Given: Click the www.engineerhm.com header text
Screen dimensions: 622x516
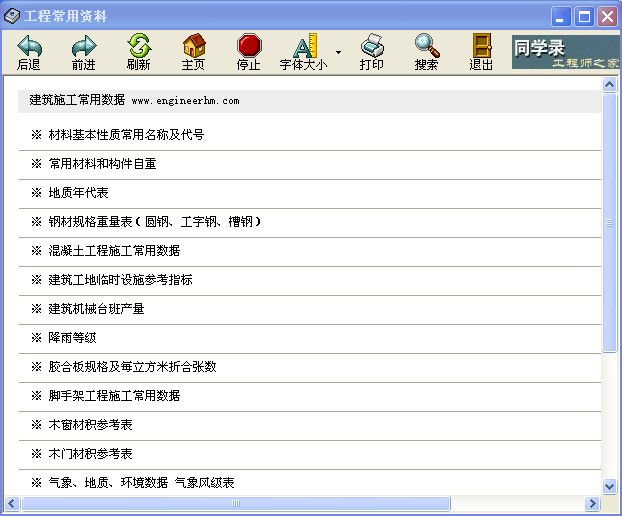Looking at the screenshot, I should click(186, 101).
